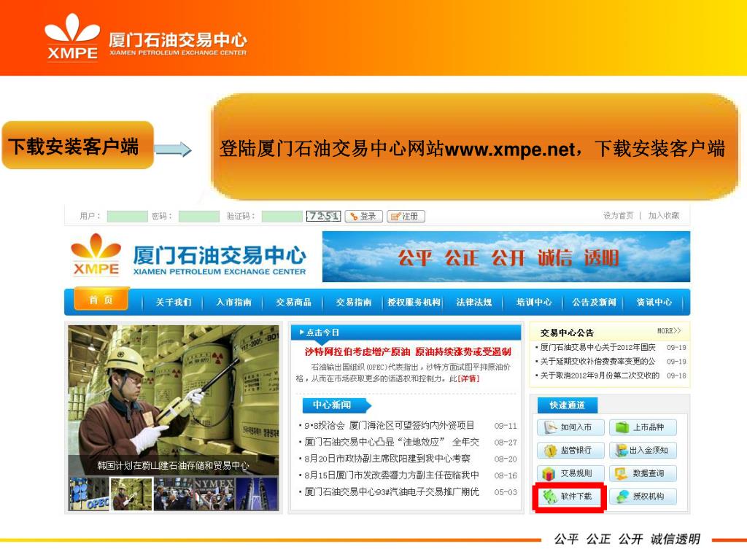Image resolution: width=747 pixels, height=560 pixels.
Task: Click the 快速通道 section header
Action: point(567,405)
